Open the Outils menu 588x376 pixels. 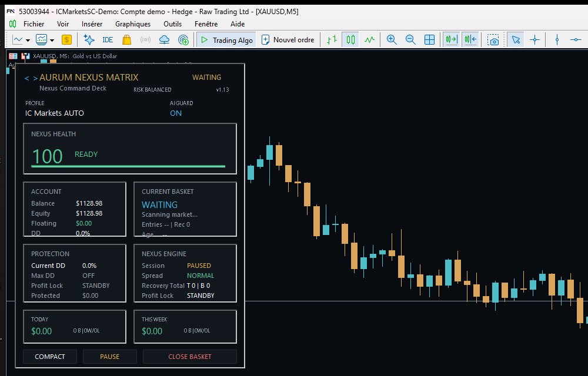(172, 24)
